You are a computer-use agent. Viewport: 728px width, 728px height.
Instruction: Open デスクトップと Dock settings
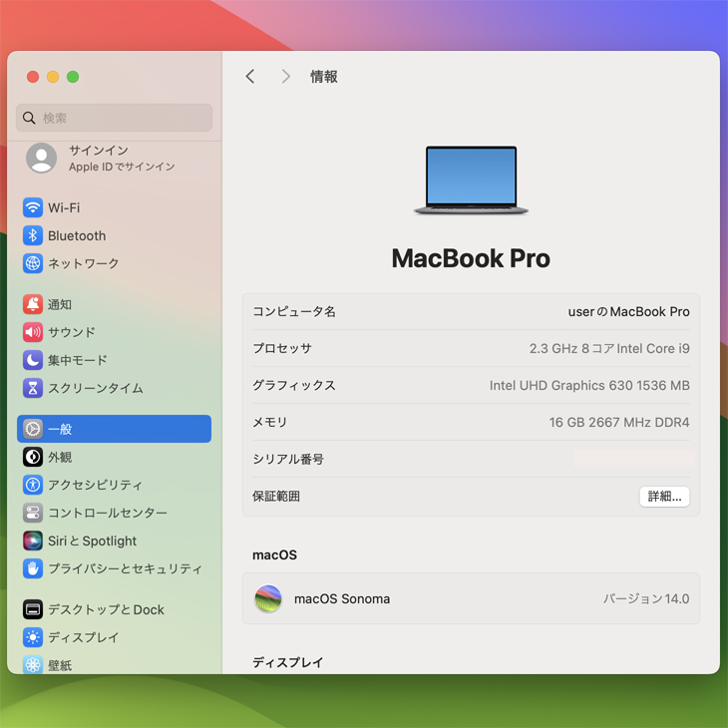point(106,609)
